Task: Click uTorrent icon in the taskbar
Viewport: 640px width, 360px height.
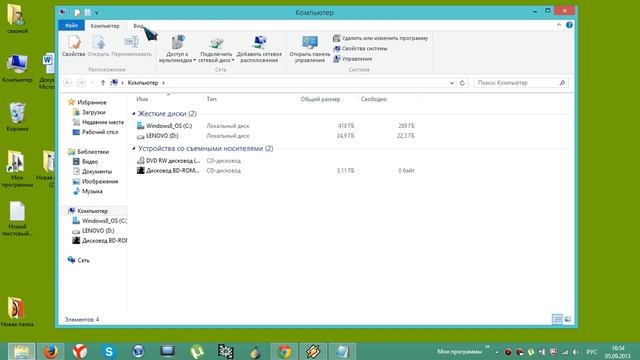Action: point(197,351)
